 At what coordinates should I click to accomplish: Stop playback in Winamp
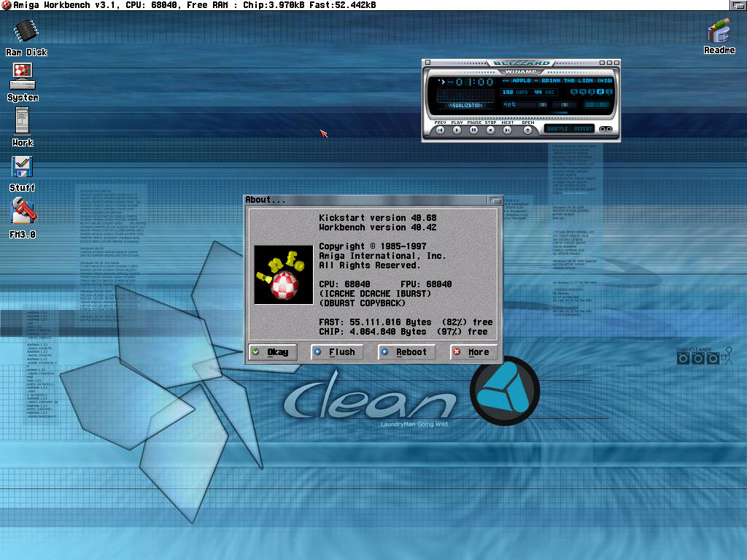(490, 130)
